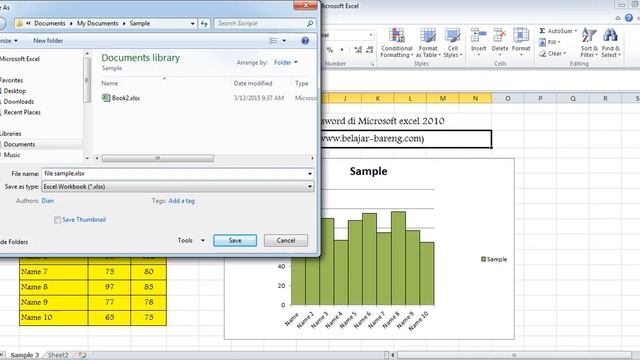Click the Cancel button

coord(286,240)
